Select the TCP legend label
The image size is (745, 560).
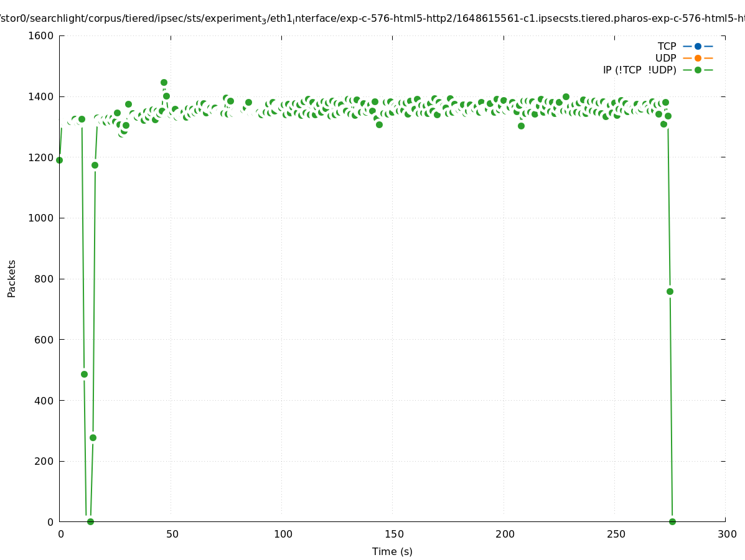[667, 46]
